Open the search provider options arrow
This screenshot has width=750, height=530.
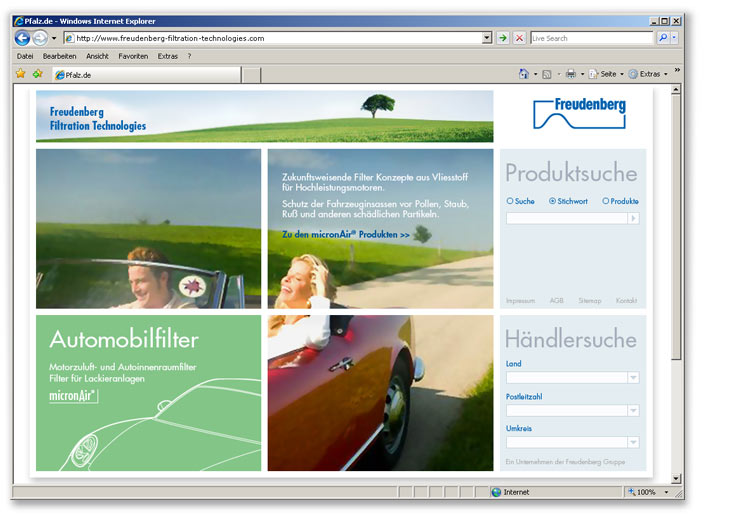[674, 38]
